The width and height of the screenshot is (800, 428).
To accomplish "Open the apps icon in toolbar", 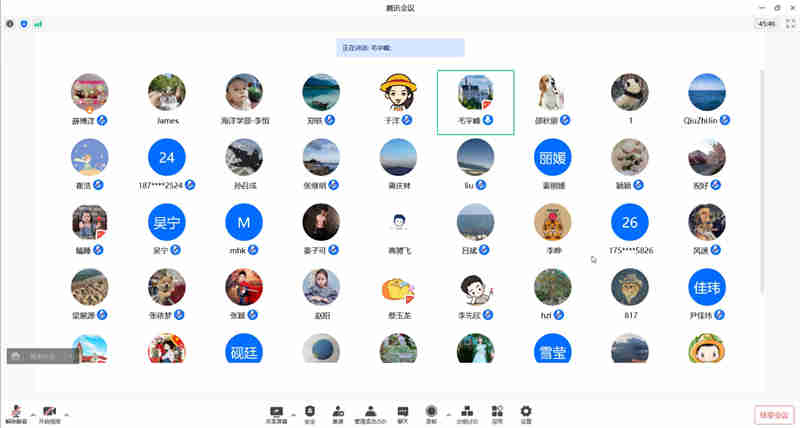I will pyautogui.click(x=497, y=412).
